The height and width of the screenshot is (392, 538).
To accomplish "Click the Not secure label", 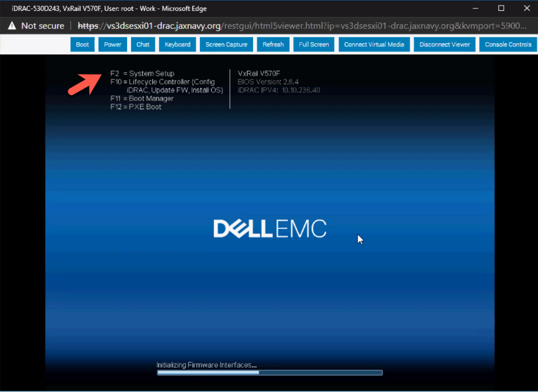I will click(x=43, y=26).
